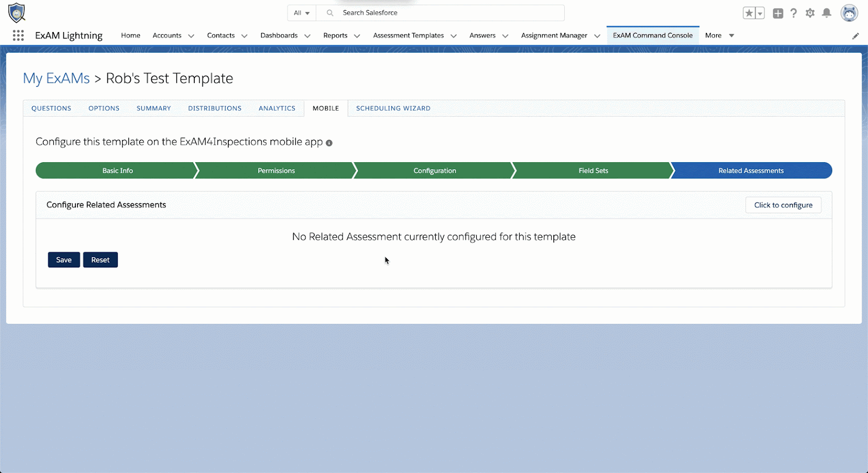Expand the Reports menu chevron
The image size is (868, 473).
357,36
